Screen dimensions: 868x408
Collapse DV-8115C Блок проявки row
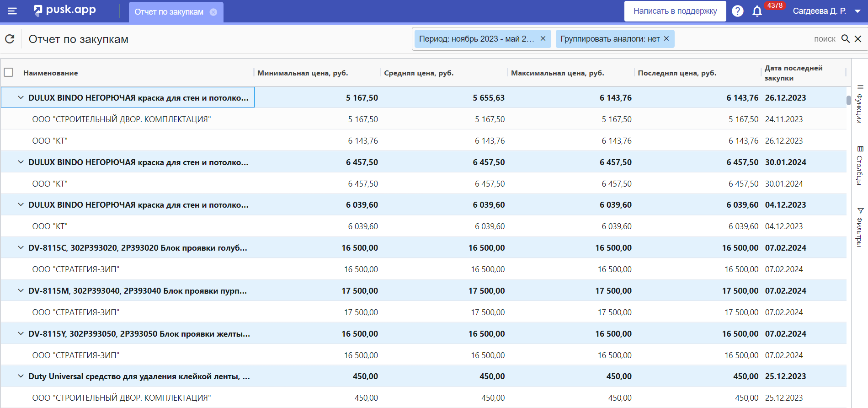[x=21, y=247]
